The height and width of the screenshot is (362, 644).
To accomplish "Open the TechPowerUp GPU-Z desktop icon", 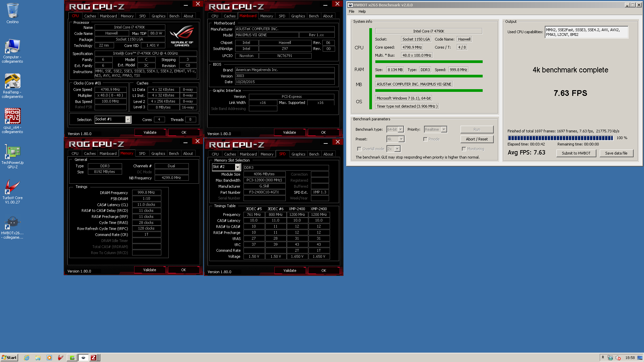I will (12, 157).
